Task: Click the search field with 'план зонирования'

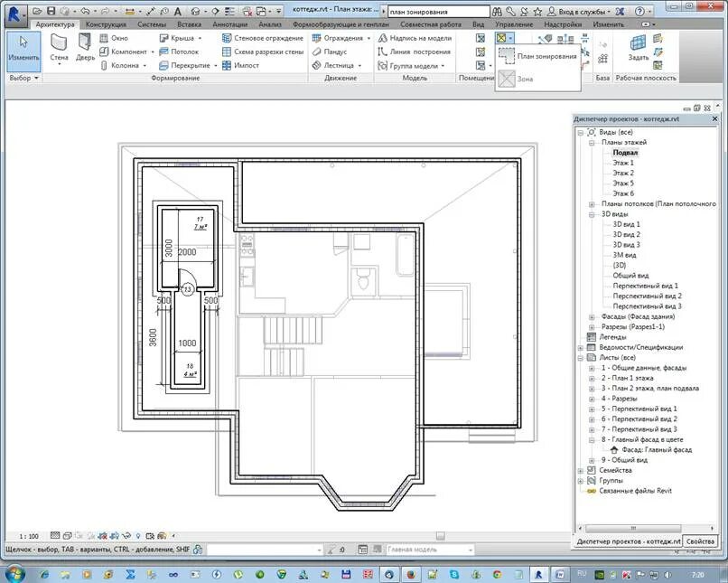Action: coord(438,12)
